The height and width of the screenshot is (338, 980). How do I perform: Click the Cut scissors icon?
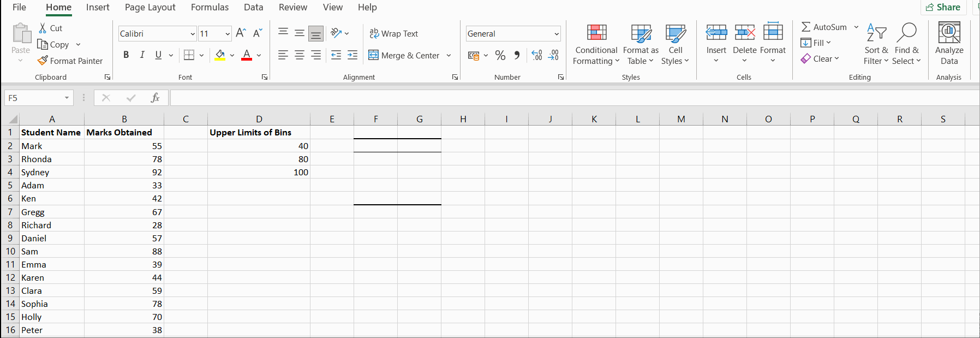click(x=43, y=28)
